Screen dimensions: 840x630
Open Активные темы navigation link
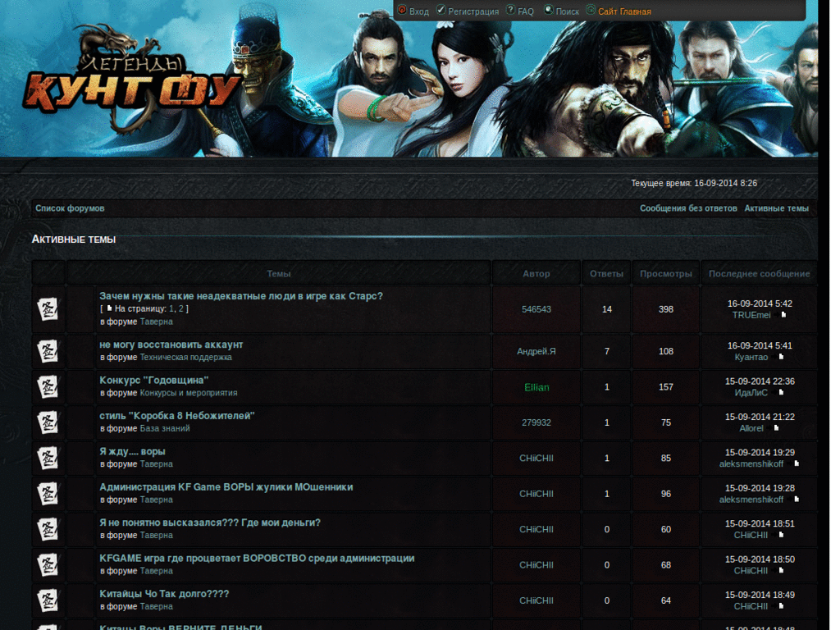[776, 208]
